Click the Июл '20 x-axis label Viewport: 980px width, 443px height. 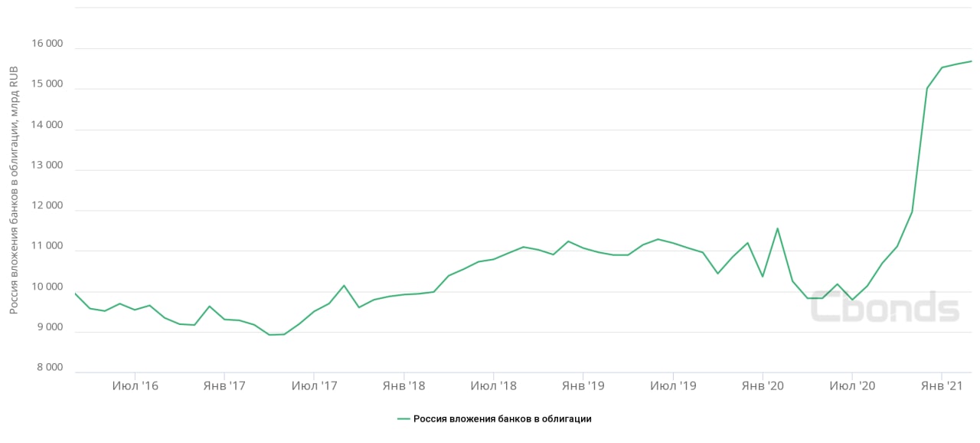[852, 386]
